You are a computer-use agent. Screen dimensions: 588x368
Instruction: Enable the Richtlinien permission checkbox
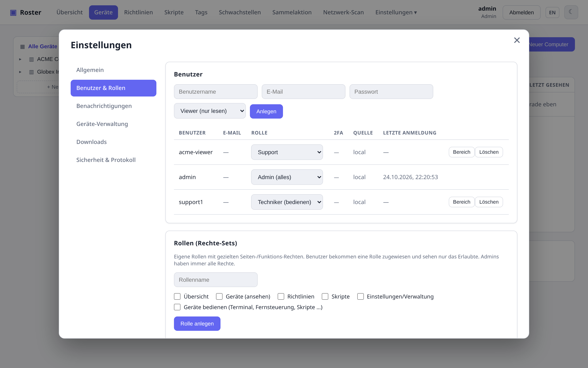[x=281, y=296]
